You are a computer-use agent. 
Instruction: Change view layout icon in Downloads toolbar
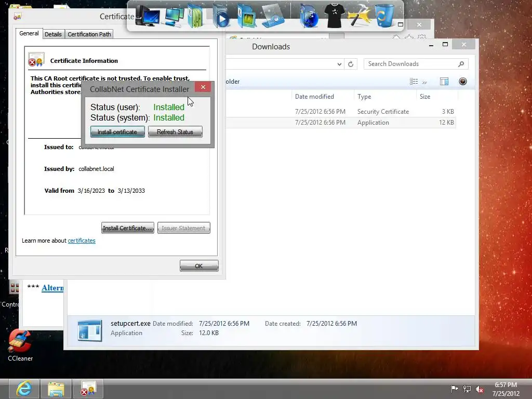[x=414, y=82]
